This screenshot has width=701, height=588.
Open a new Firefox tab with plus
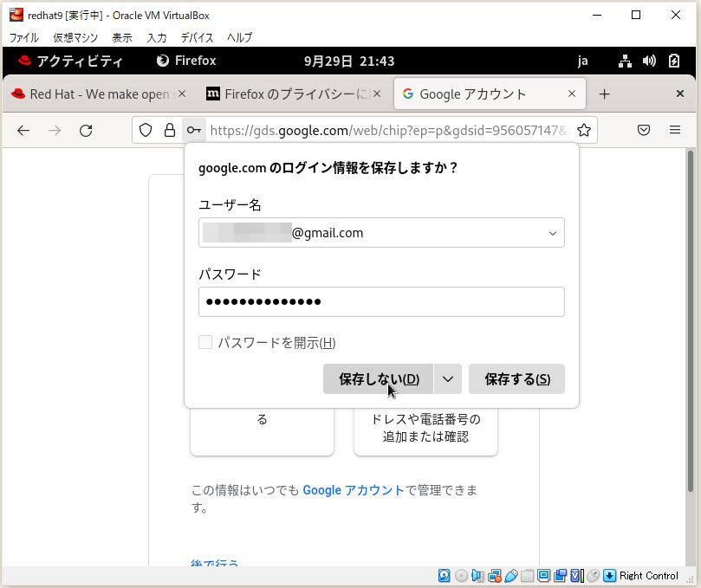[x=604, y=94]
